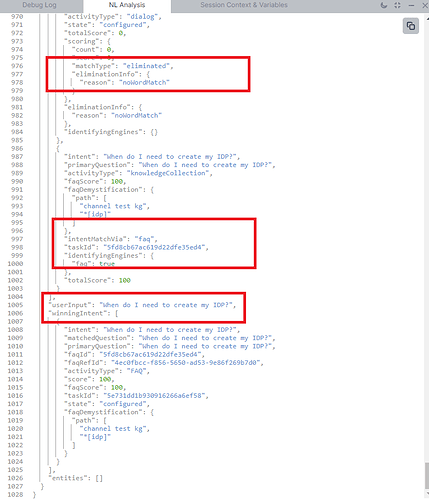
Task: Click the "entities" key on line 1026
Action: (69, 478)
